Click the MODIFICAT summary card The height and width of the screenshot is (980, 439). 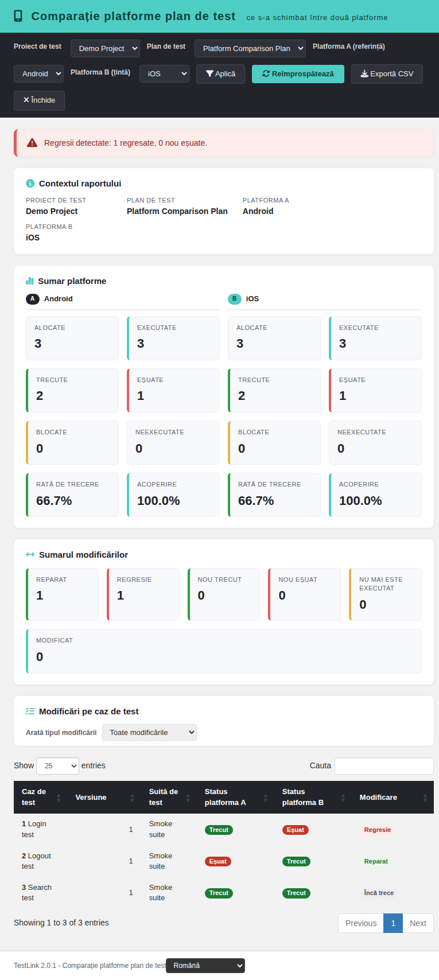(224, 651)
